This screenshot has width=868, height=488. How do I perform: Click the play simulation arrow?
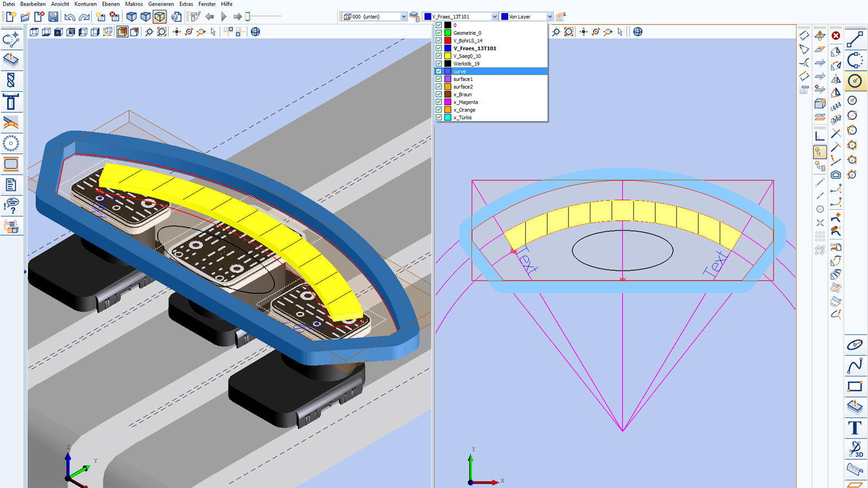pos(224,17)
